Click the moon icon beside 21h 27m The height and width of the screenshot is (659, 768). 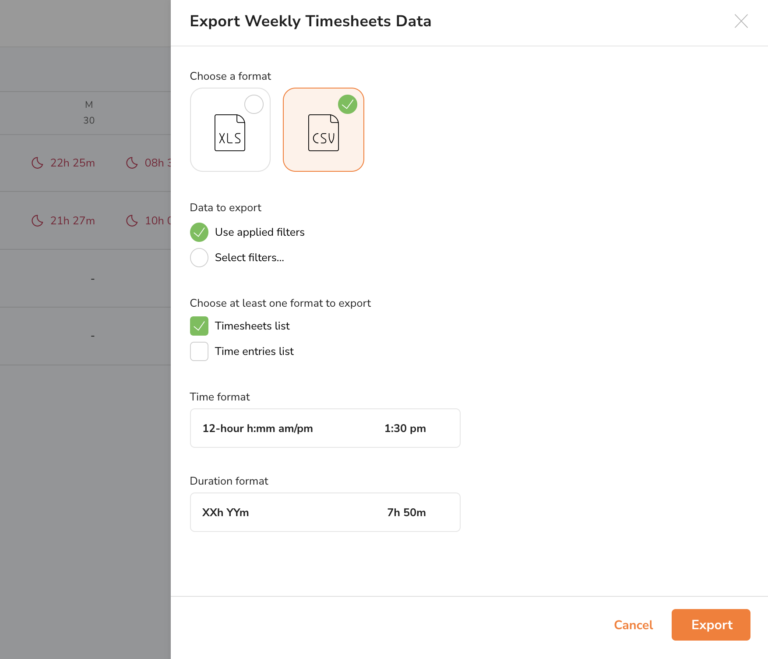(37, 221)
